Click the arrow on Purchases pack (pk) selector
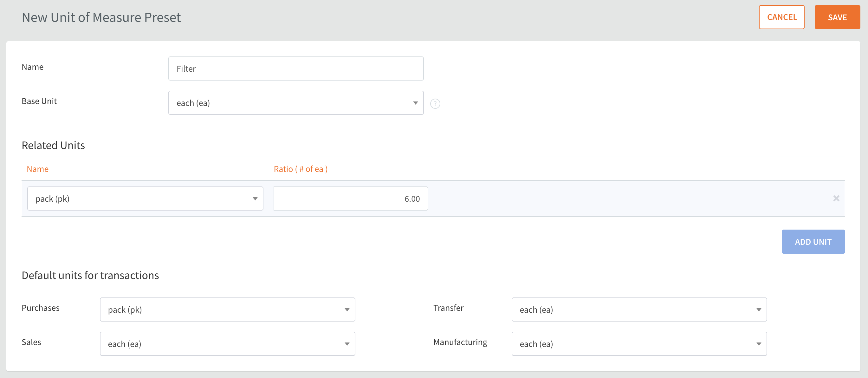 [x=347, y=310]
